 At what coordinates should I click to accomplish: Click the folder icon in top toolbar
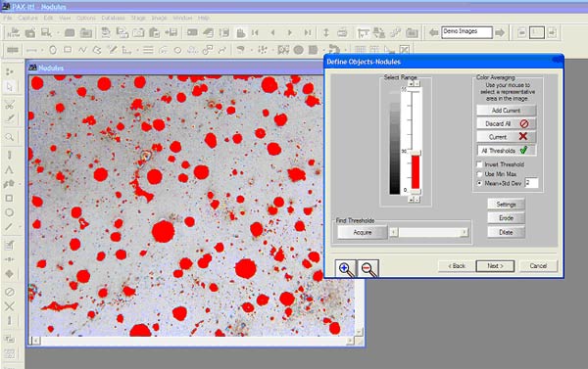tap(86, 33)
